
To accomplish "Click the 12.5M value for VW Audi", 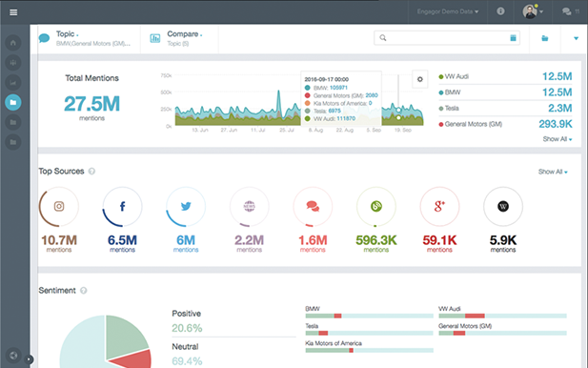I will coord(557,76).
